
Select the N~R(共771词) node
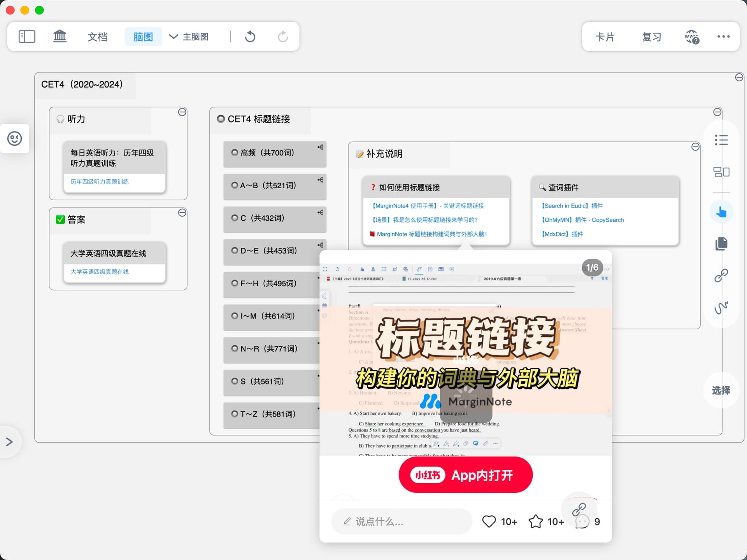pyautogui.click(x=272, y=350)
